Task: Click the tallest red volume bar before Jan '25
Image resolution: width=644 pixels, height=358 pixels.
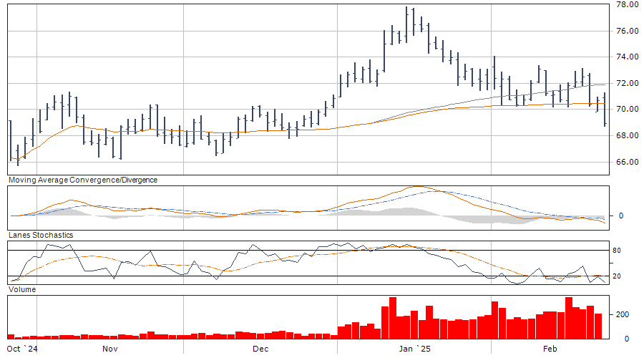Action: pyautogui.click(x=392, y=318)
